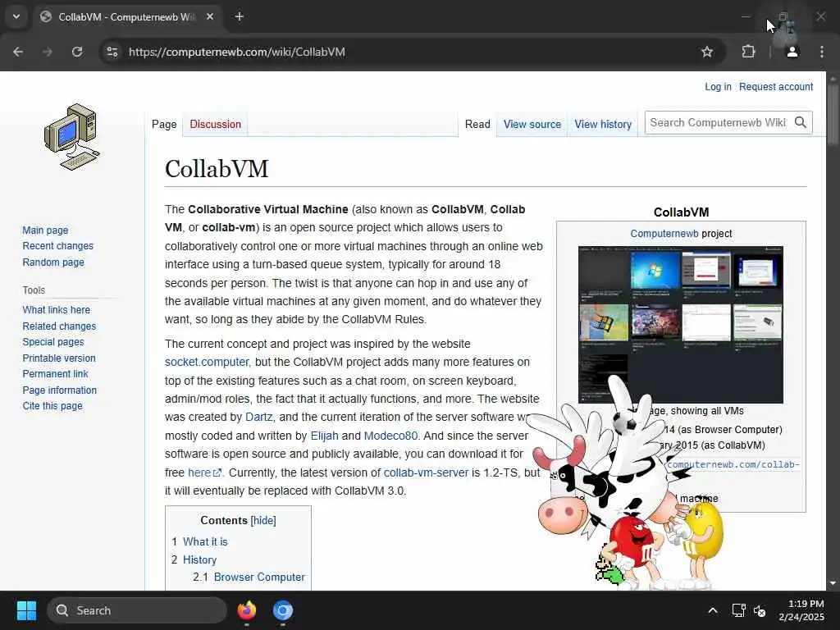Viewport: 840px width, 630px height.
Task: Open the Chrome three-dot menu
Action: [822, 52]
